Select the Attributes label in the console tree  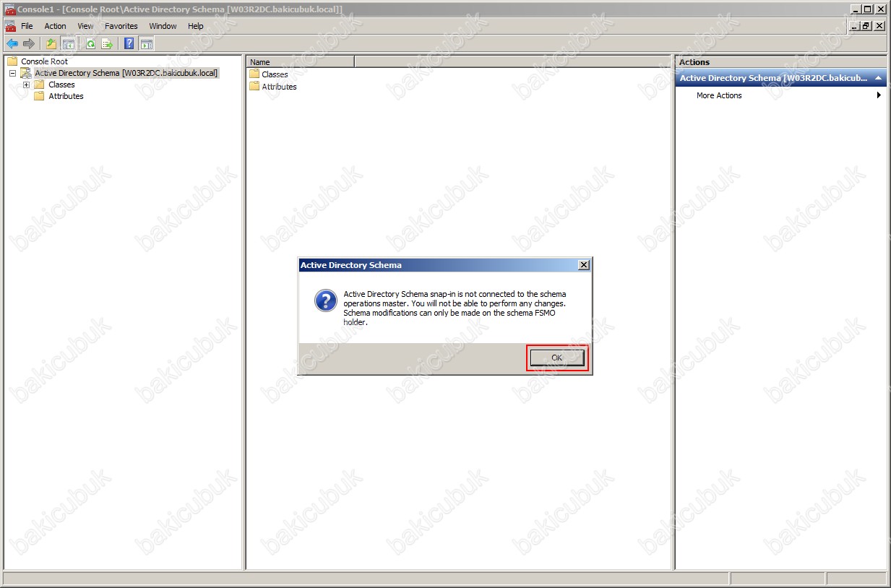(66, 96)
